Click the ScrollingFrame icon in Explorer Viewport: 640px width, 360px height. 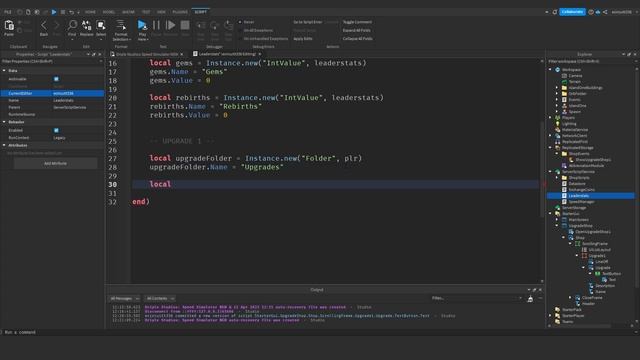578,244
